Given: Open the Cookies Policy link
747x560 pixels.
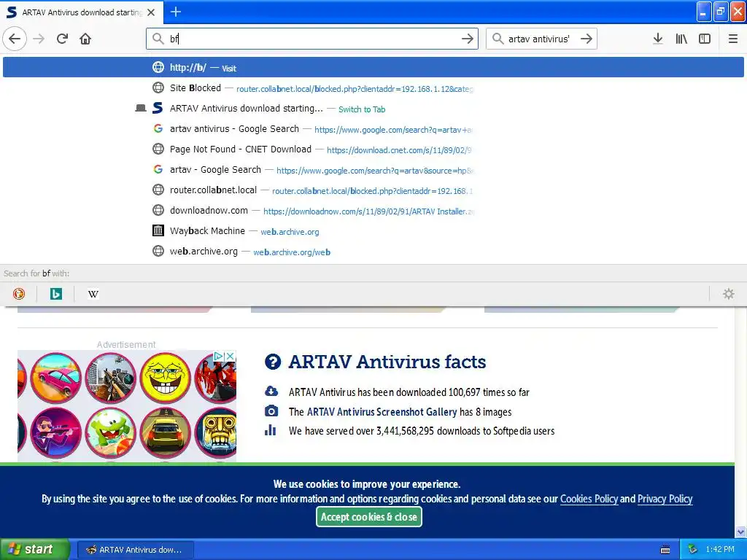Looking at the screenshot, I should pyautogui.click(x=589, y=499).
